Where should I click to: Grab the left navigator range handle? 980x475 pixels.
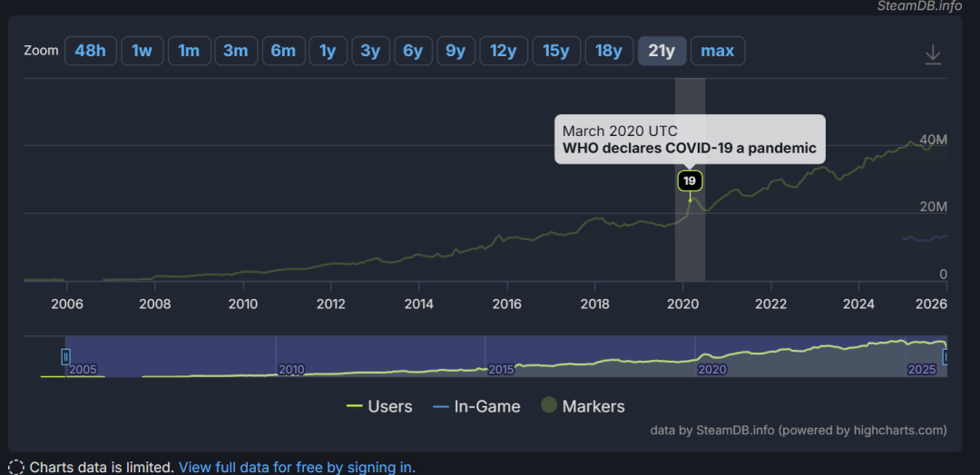[x=65, y=357]
